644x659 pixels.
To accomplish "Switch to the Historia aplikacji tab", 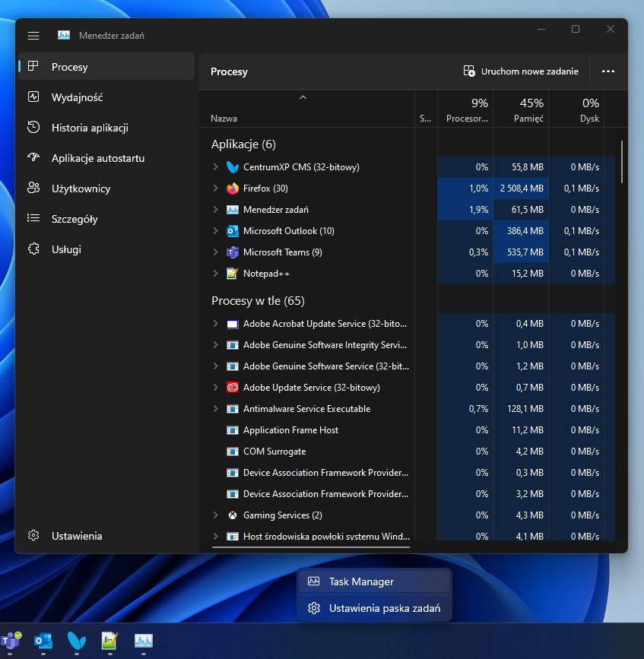I will 106,128.
